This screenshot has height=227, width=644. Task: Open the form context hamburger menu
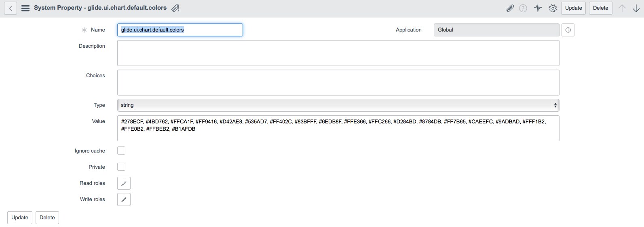[x=25, y=8]
